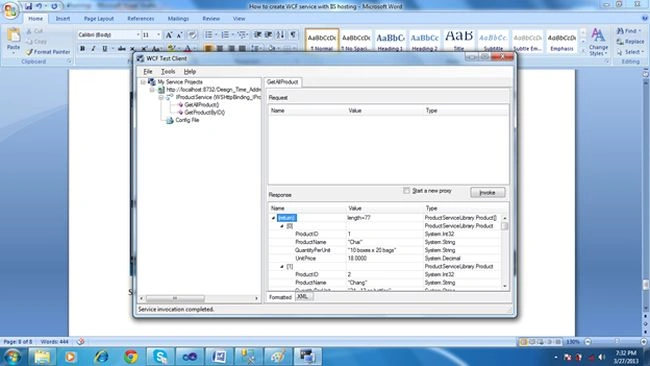Open Word Help question mark icon
This screenshot has width=650, height=366.
645,18
